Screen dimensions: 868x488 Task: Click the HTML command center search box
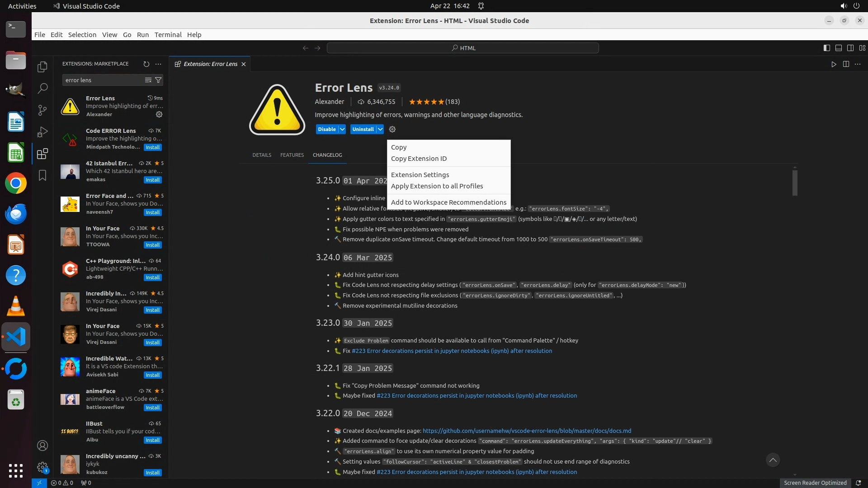(x=463, y=48)
